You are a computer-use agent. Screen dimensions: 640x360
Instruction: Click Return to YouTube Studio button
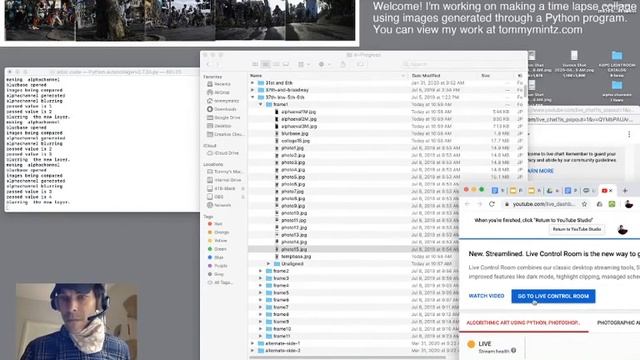point(577,229)
